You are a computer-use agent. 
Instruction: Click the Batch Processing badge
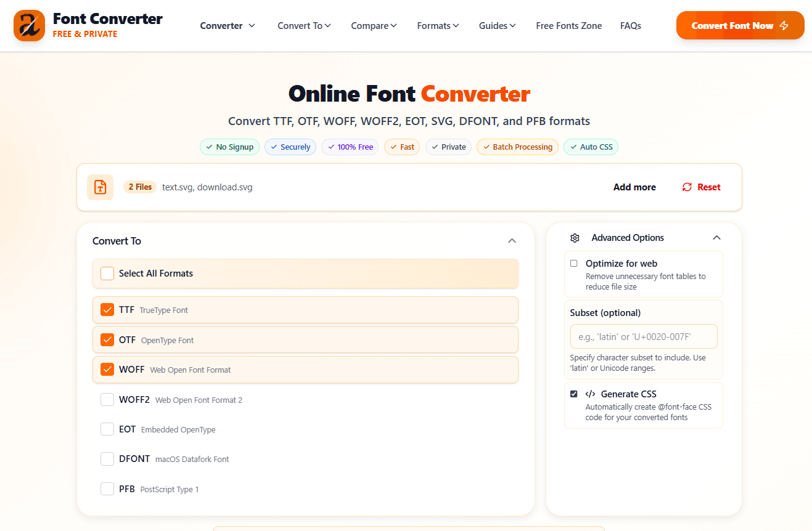coord(517,147)
